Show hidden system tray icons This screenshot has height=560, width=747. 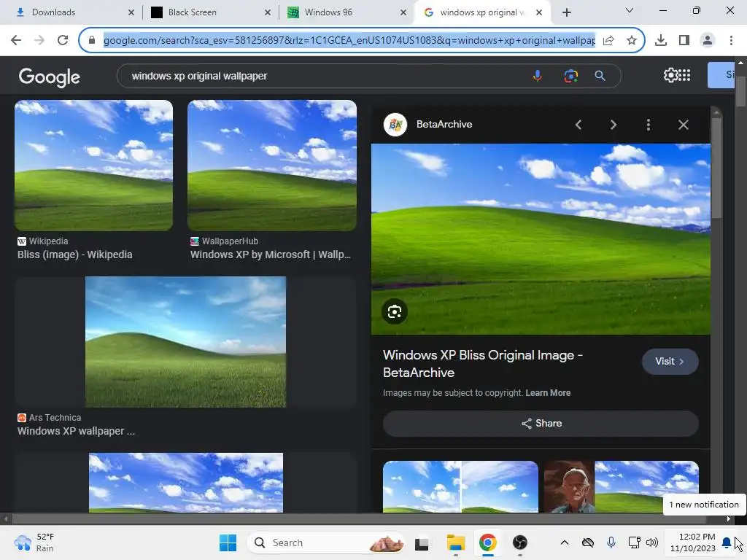pyautogui.click(x=564, y=542)
